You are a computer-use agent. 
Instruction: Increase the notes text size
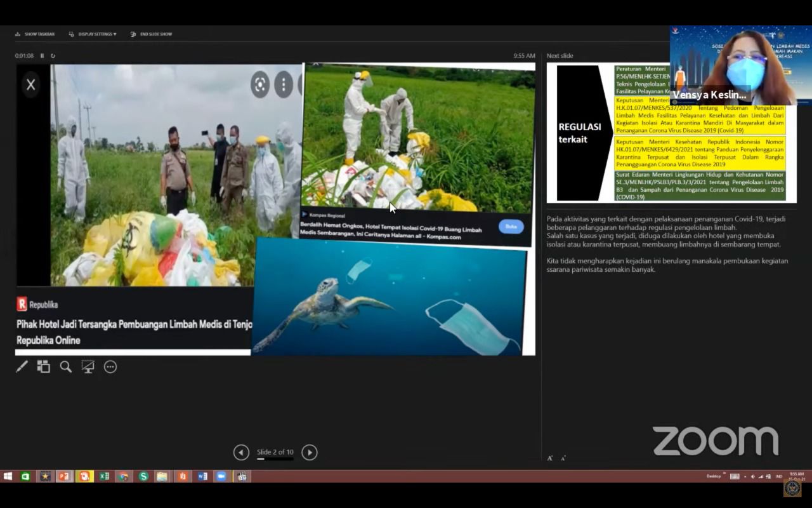pos(549,458)
